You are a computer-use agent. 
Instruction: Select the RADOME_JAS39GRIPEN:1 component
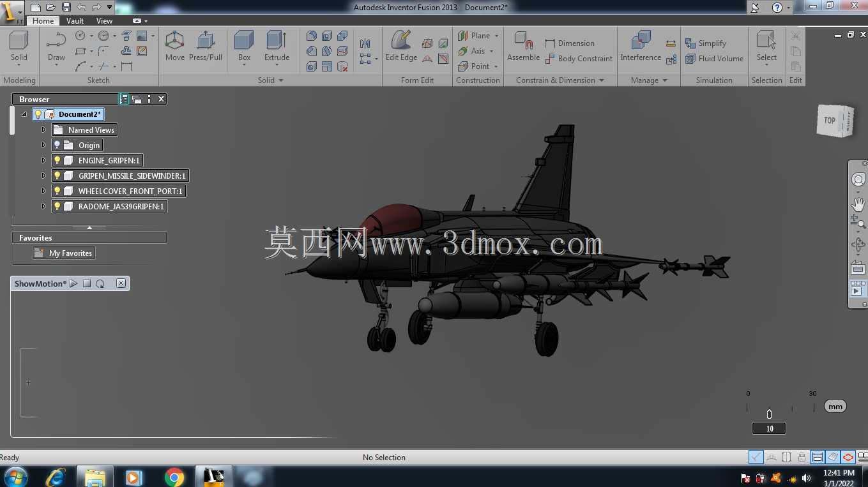point(121,206)
